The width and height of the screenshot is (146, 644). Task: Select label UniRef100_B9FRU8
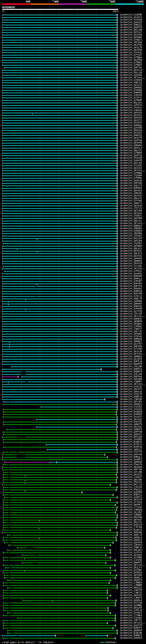coord(131,376)
